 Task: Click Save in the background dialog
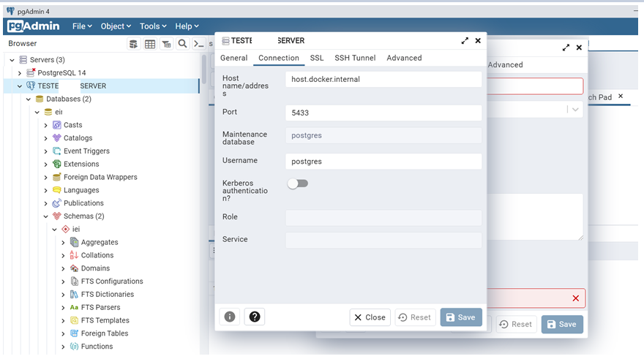point(562,324)
